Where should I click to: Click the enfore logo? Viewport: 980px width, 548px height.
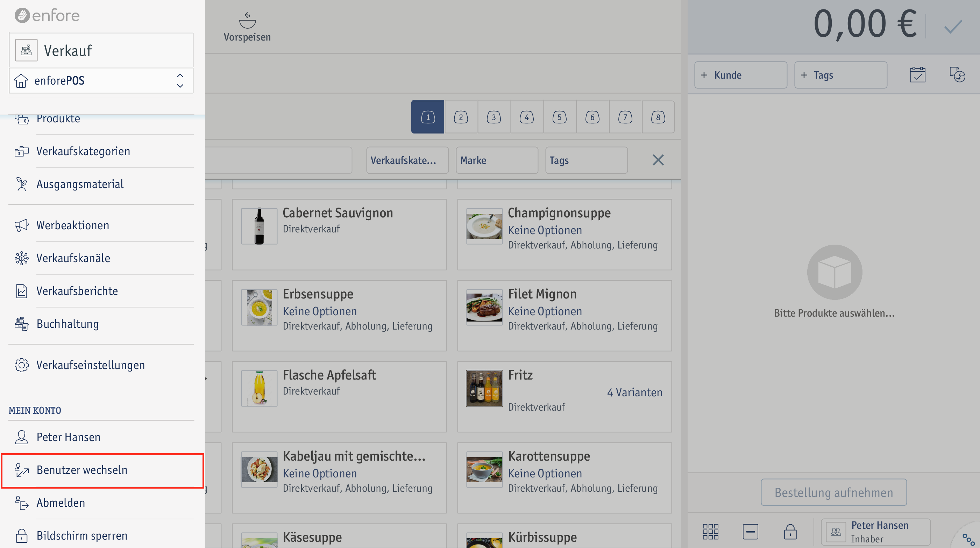47,15
